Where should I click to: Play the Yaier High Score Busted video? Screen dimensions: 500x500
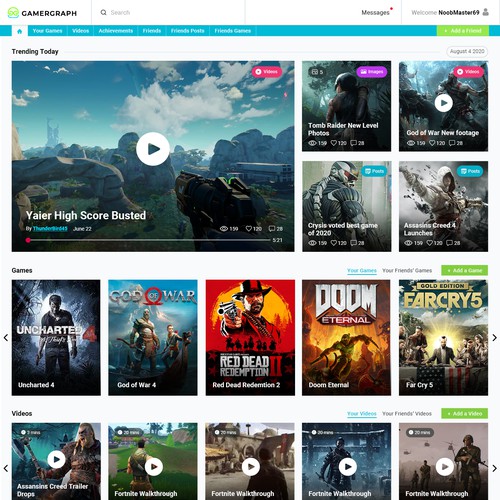153,149
